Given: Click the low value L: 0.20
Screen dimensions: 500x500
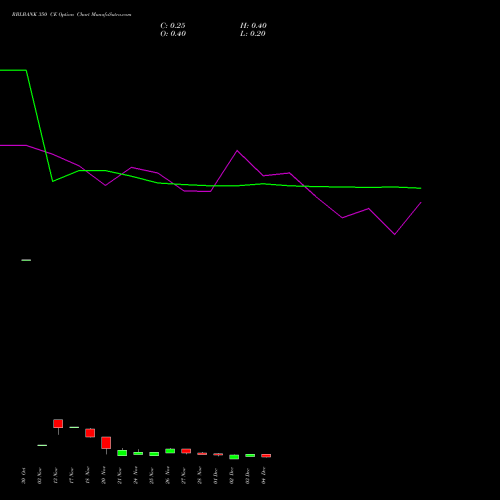Looking at the screenshot, I should tap(253, 34).
